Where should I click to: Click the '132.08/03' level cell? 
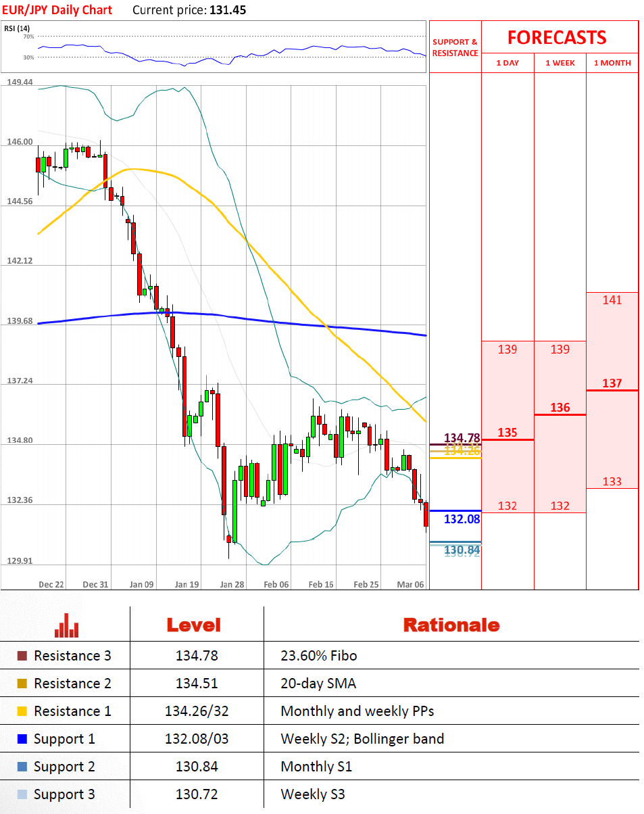click(x=197, y=739)
